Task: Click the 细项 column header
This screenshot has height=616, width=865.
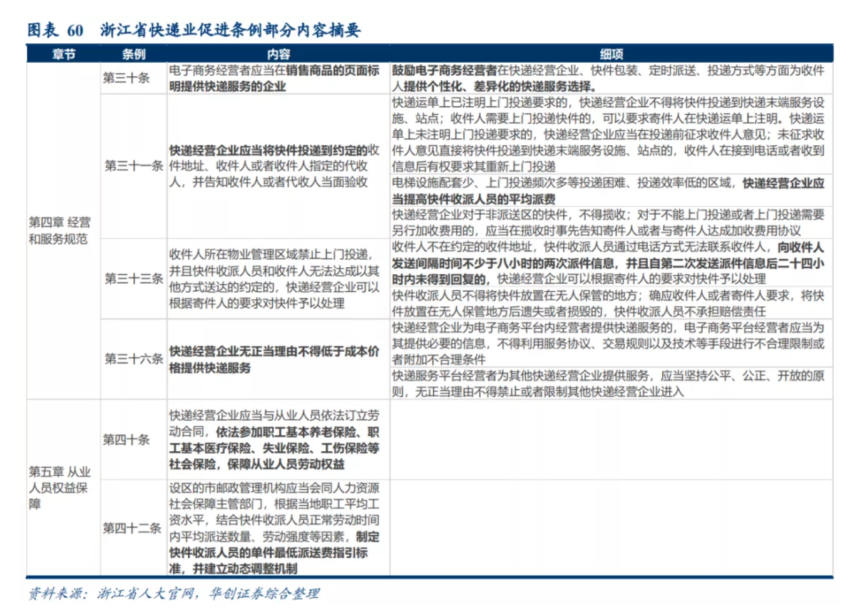Action: 612,54
